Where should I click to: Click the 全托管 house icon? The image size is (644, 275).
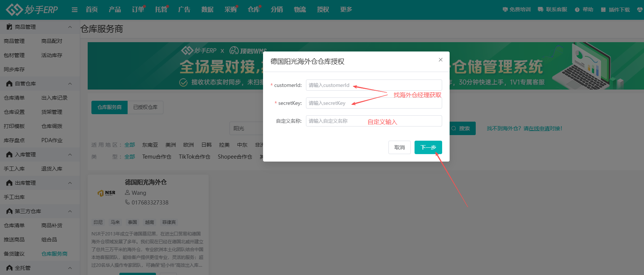9,268
